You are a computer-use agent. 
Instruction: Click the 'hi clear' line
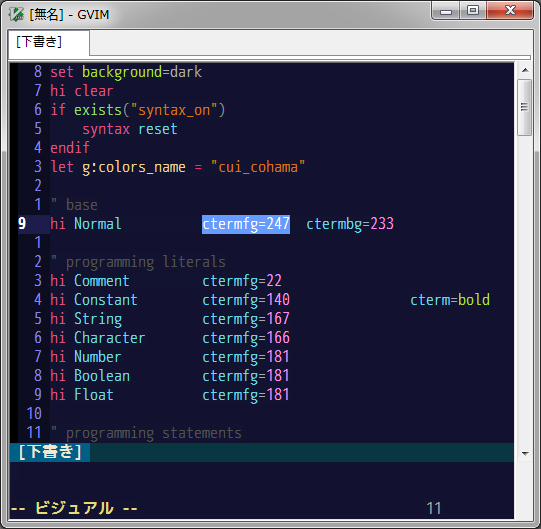coord(82,91)
